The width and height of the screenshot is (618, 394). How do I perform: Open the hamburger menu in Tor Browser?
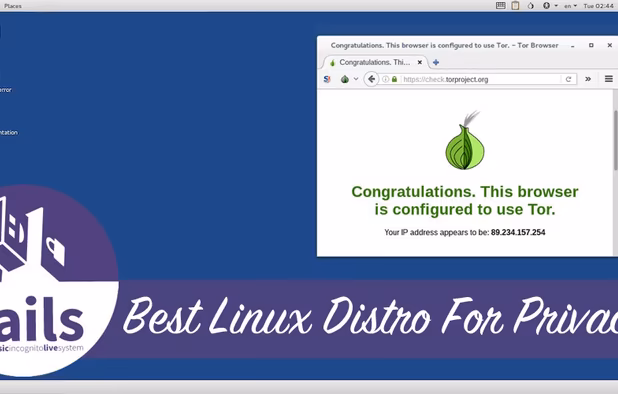pos(609,79)
